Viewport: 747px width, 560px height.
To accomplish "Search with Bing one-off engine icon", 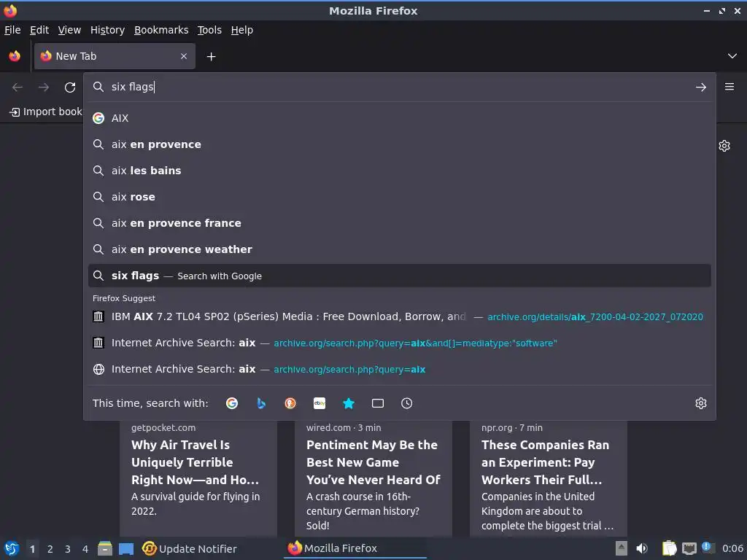I will pos(261,403).
